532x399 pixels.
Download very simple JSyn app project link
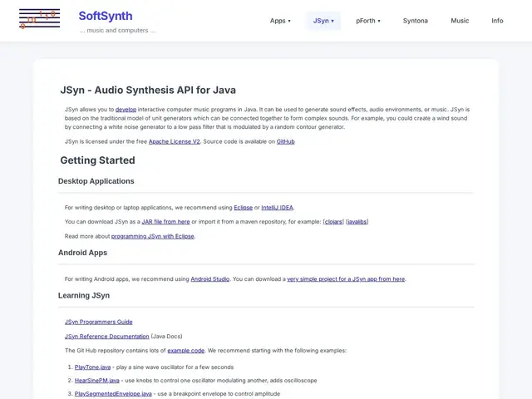click(346, 279)
